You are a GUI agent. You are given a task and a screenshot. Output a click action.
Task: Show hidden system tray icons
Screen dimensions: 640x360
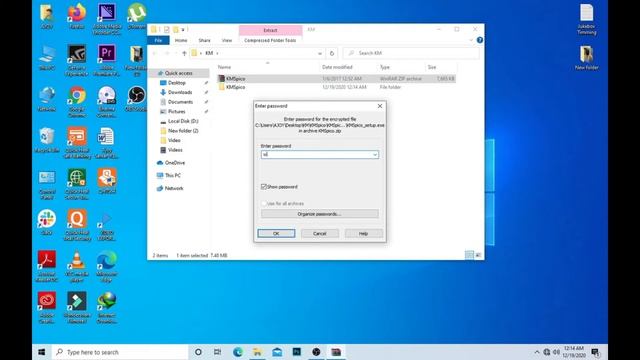(x=537, y=352)
